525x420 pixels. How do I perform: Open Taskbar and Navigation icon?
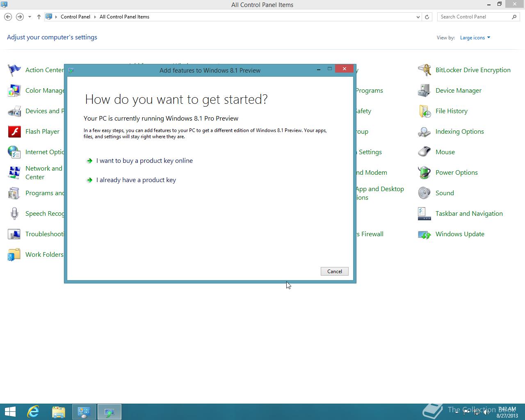425,214
